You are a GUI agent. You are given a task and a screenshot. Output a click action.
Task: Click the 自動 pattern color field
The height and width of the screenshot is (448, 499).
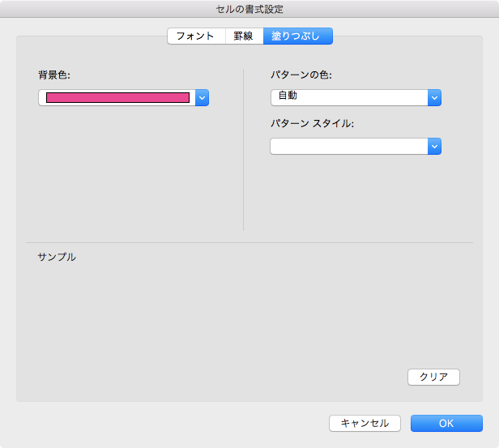(348, 98)
